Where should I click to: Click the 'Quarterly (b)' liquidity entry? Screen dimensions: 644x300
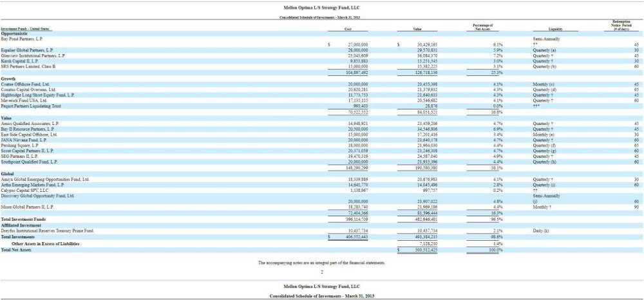544,66
